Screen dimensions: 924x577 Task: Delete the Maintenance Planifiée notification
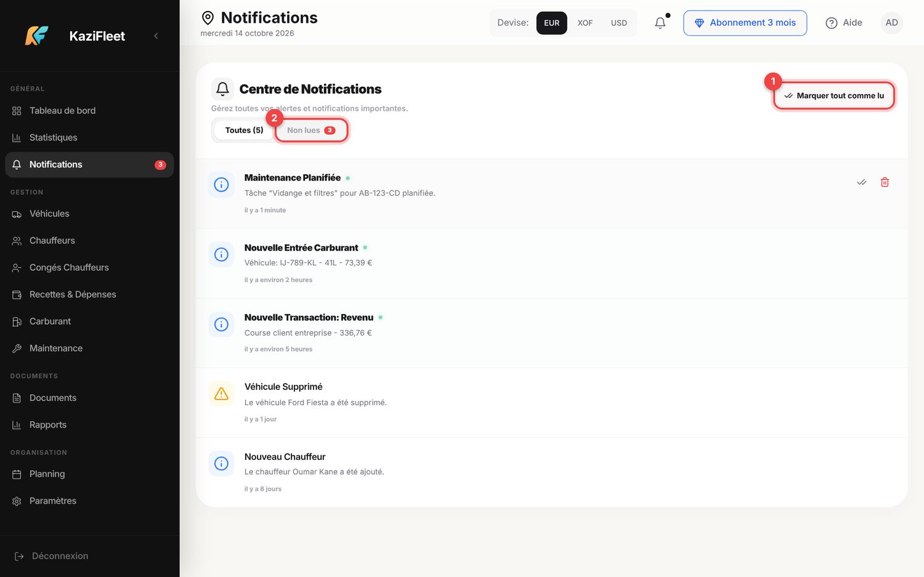[x=885, y=182]
